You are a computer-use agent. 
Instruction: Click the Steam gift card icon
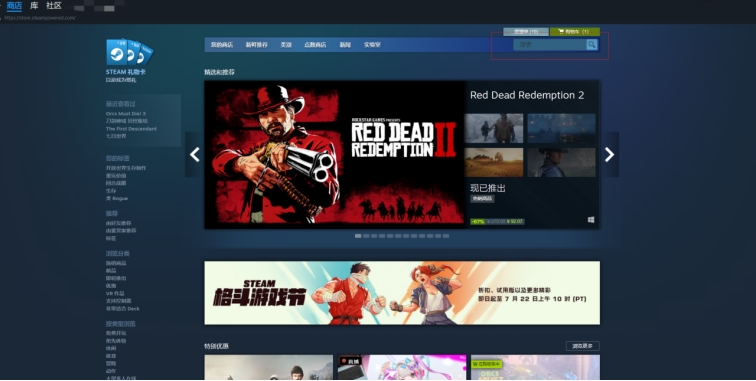point(129,52)
